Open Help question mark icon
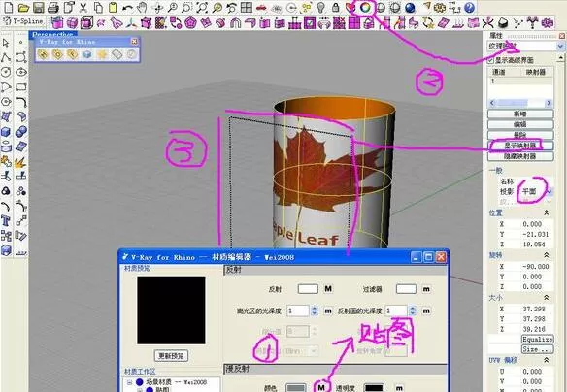 pos(469,7)
